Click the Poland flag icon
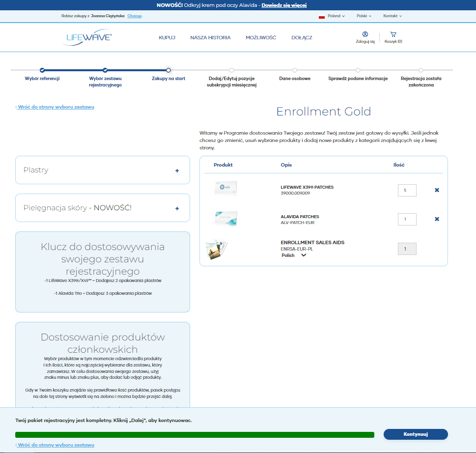The width and height of the screenshot is (476, 453). click(x=322, y=16)
